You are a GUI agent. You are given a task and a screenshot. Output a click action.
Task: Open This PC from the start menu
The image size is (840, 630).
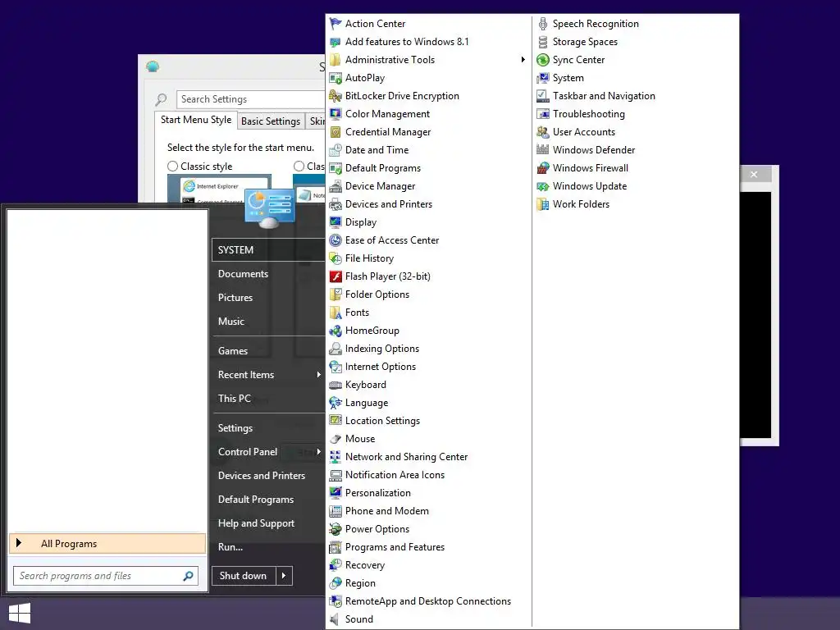pyautogui.click(x=234, y=399)
